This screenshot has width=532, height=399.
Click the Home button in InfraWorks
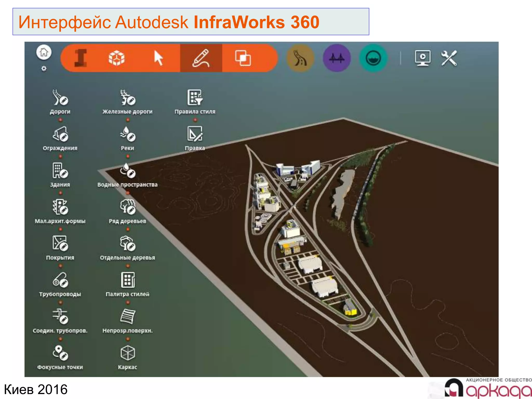tap(44, 52)
